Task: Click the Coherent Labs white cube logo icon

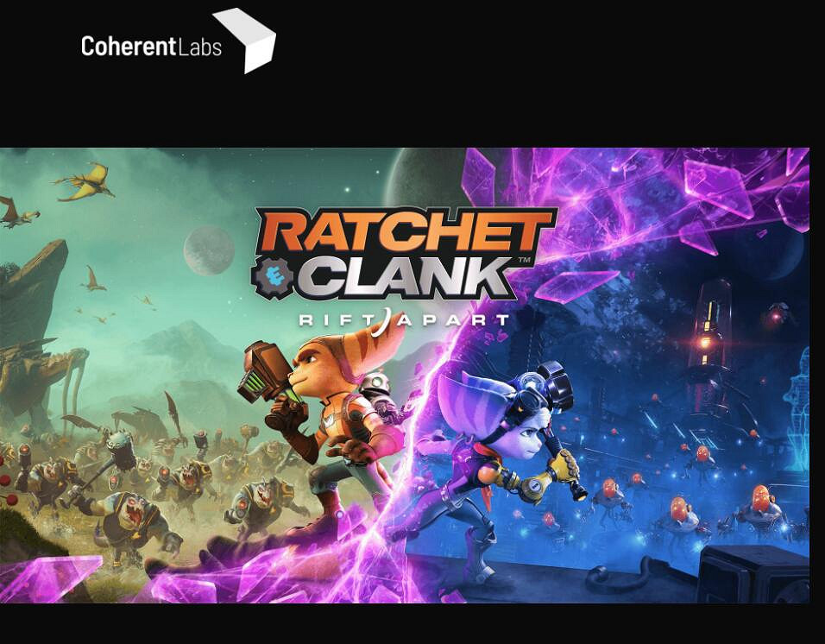Action: pyautogui.click(x=246, y=40)
